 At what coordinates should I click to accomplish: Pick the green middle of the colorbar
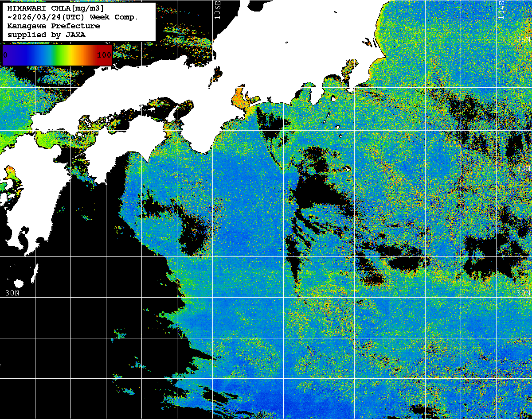(58, 55)
